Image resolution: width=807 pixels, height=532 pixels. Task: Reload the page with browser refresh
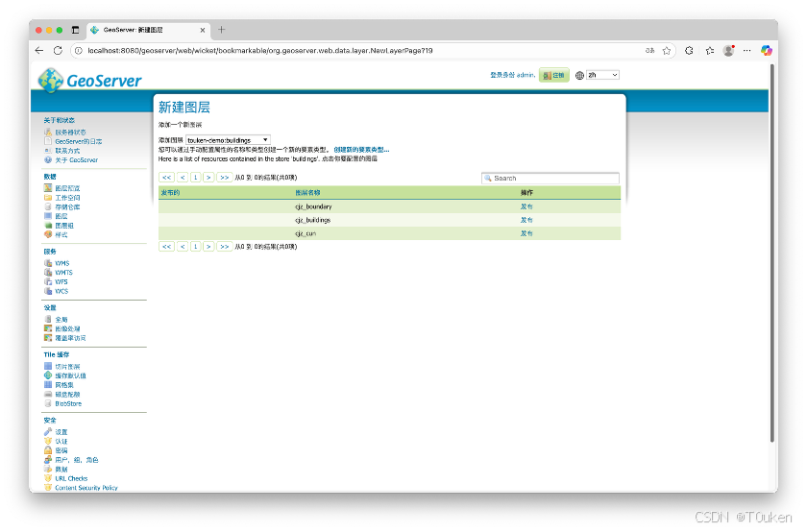pyautogui.click(x=58, y=51)
